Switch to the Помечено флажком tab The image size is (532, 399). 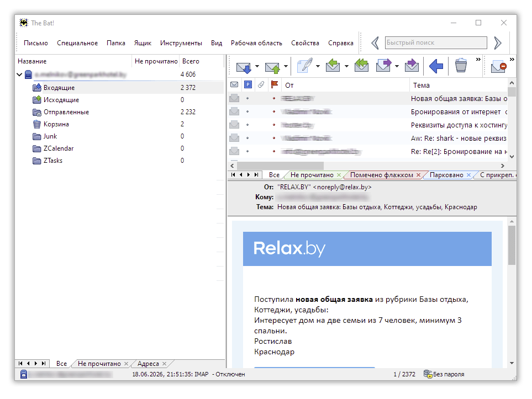pyautogui.click(x=381, y=175)
